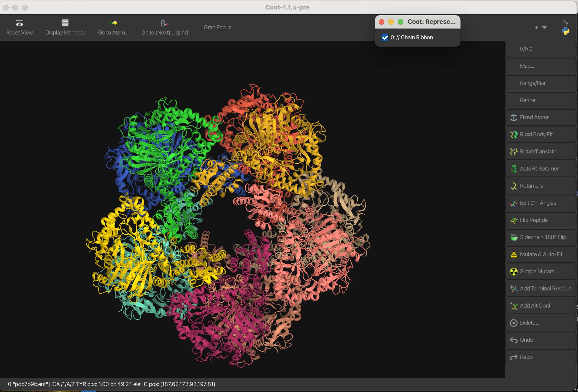Open the Display Manager
The image size is (578, 392).
point(65,23)
